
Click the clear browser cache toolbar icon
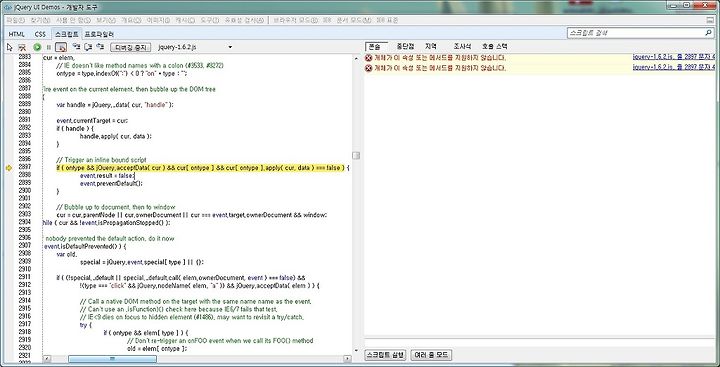(x=22, y=47)
